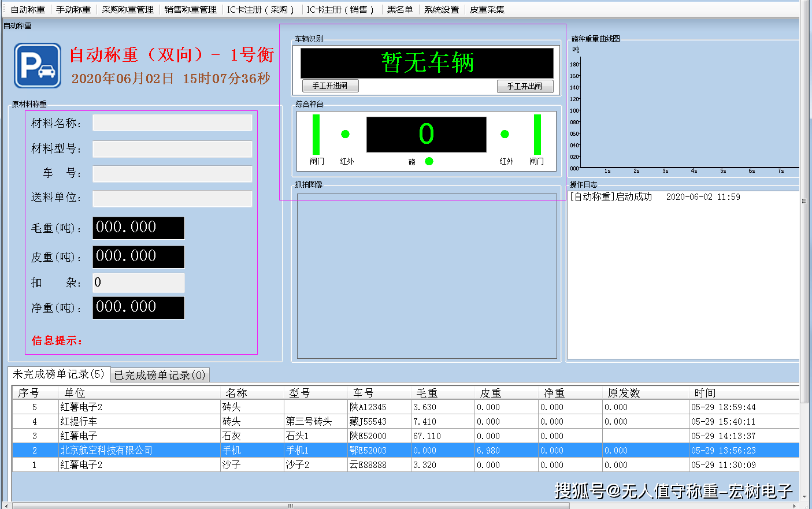This screenshot has height=509, width=812.
Task: Select row with plate 陕A12345
Action: pos(406,407)
